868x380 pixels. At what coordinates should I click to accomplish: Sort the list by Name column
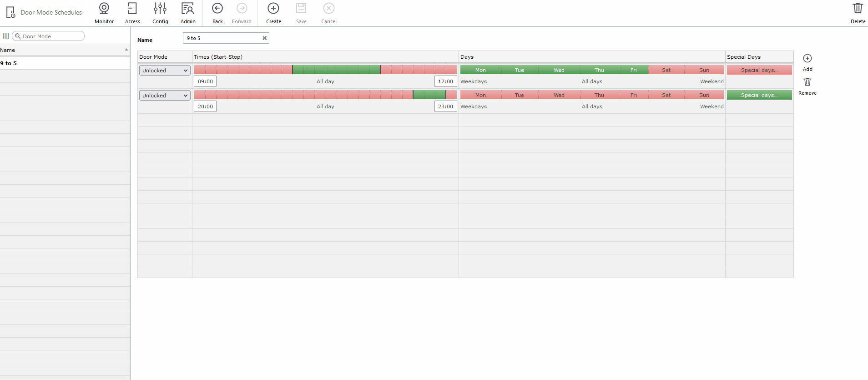pyautogui.click(x=65, y=50)
